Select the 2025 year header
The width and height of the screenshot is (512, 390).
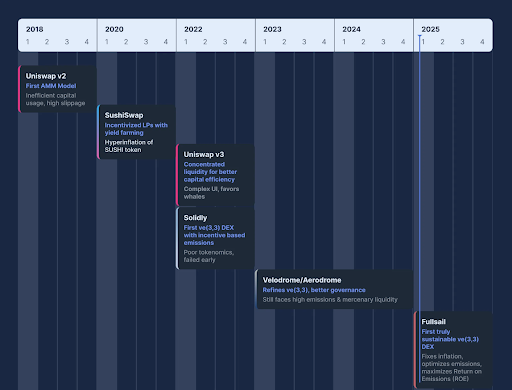pos(430,29)
